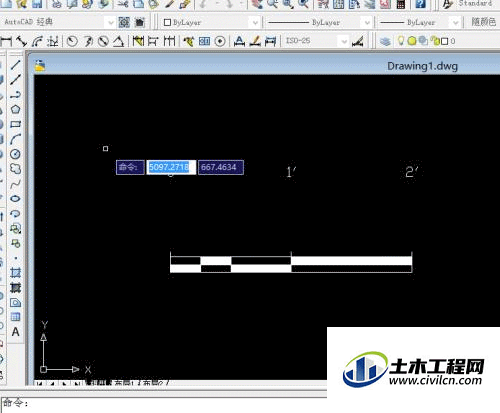
Task: Select the Spline tool
Action: [15, 184]
